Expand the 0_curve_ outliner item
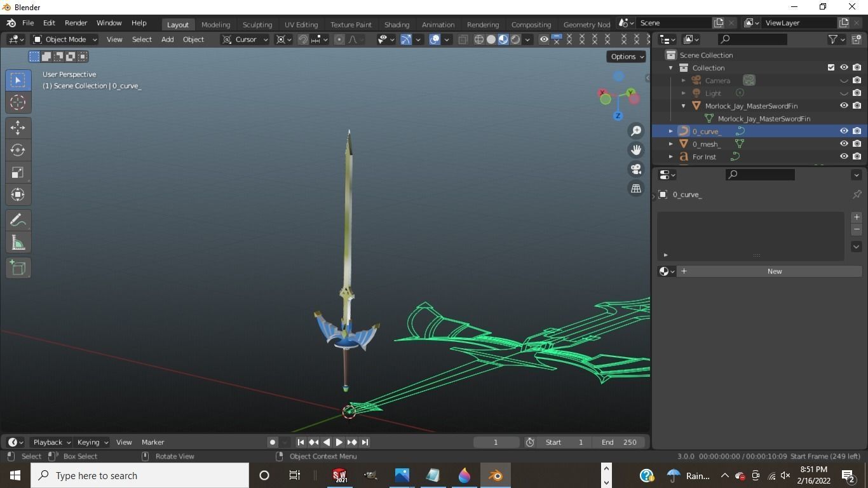 point(670,131)
